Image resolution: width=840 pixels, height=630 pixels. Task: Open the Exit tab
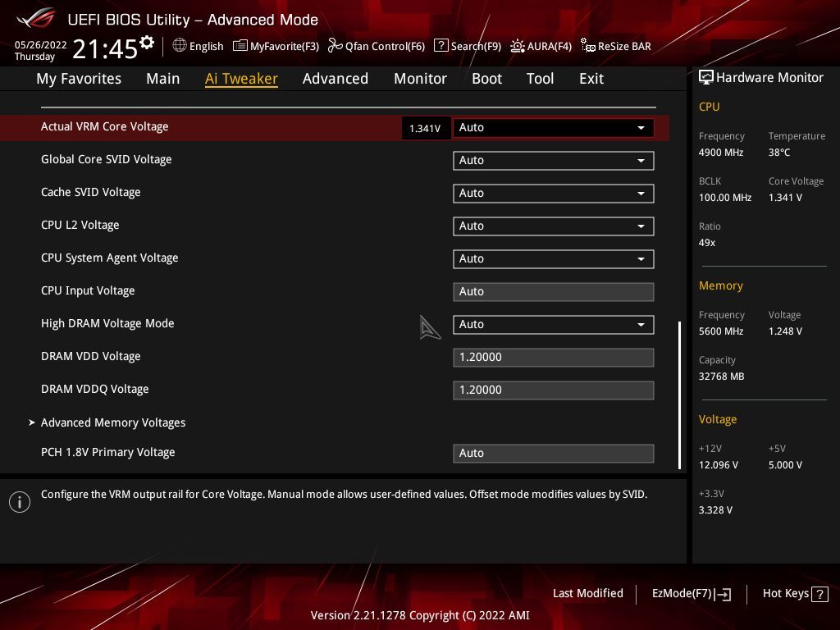(591, 79)
